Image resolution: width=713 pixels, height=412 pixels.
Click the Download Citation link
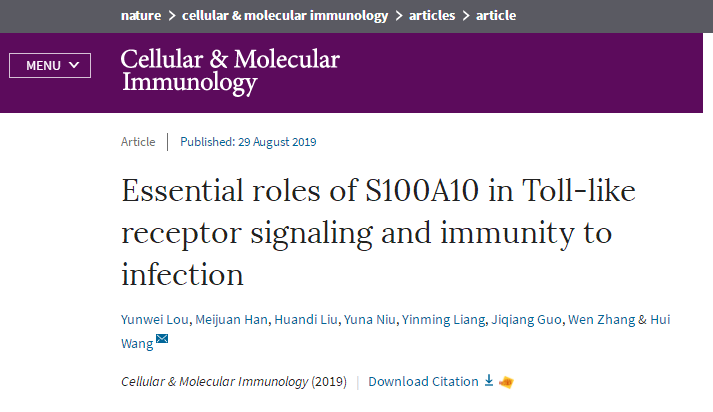point(423,382)
